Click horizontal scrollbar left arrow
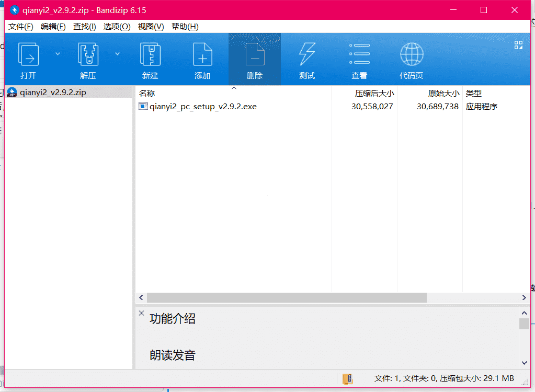This screenshot has height=392, width=535. point(141,297)
